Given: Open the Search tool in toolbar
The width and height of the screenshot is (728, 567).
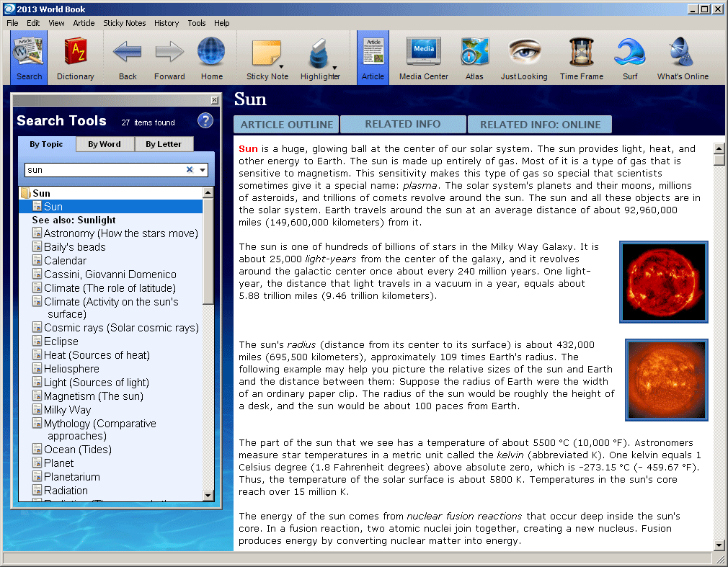Looking at the screenshot, I should 29,58.
